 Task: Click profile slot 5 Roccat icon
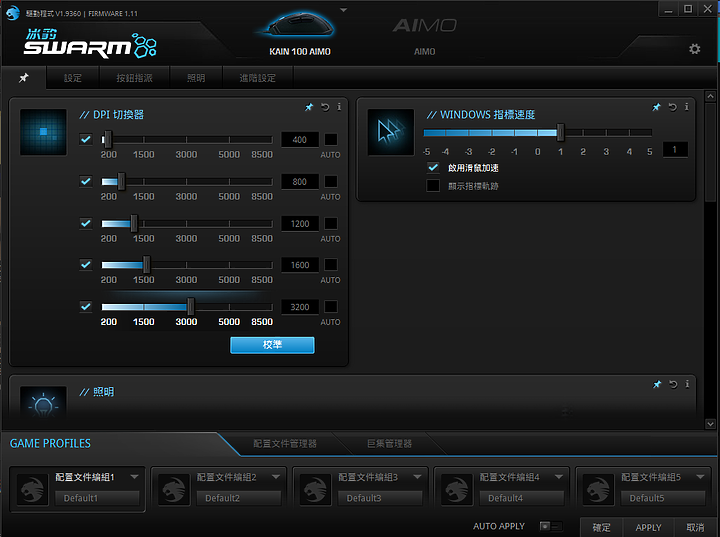[598, 490]
